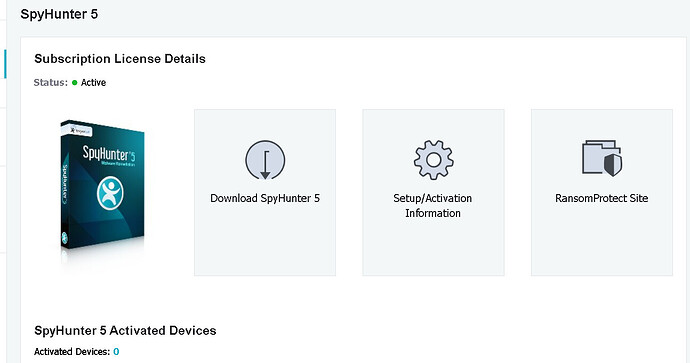690x363 pixels.
Task: Click the gear icon for Setup/Activation
Action: (x=433, y=160)
